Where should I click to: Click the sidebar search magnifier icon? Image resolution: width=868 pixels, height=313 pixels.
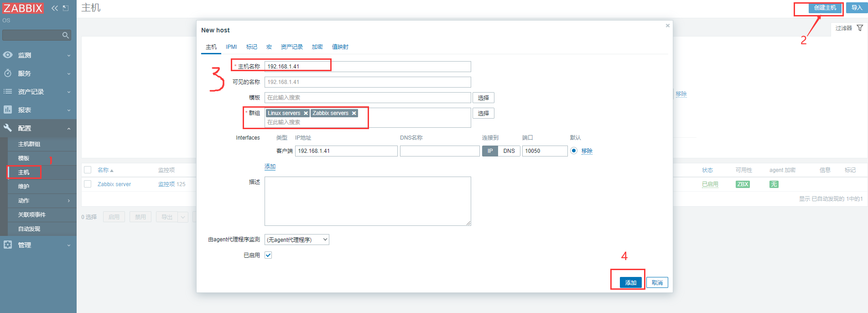point(66,35)
